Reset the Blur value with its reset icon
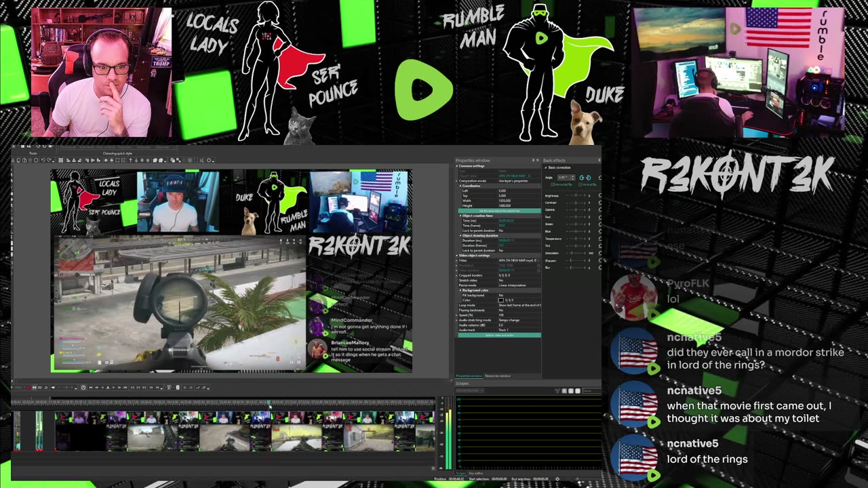Screen dimensions: 868x488 (x=600, y=268)
